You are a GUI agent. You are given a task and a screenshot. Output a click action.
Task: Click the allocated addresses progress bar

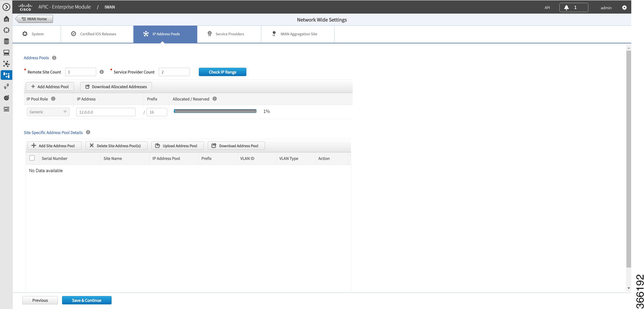click(215, 111)
